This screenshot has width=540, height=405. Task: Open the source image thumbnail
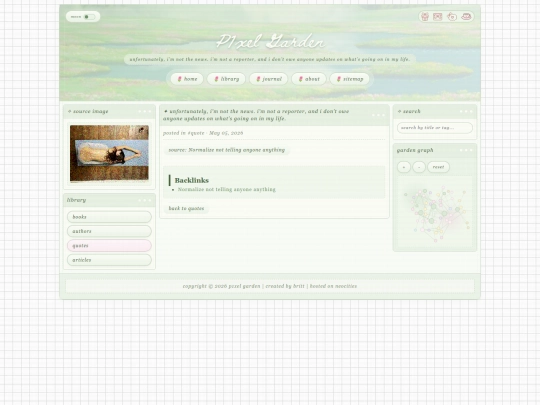click(109, 153)
